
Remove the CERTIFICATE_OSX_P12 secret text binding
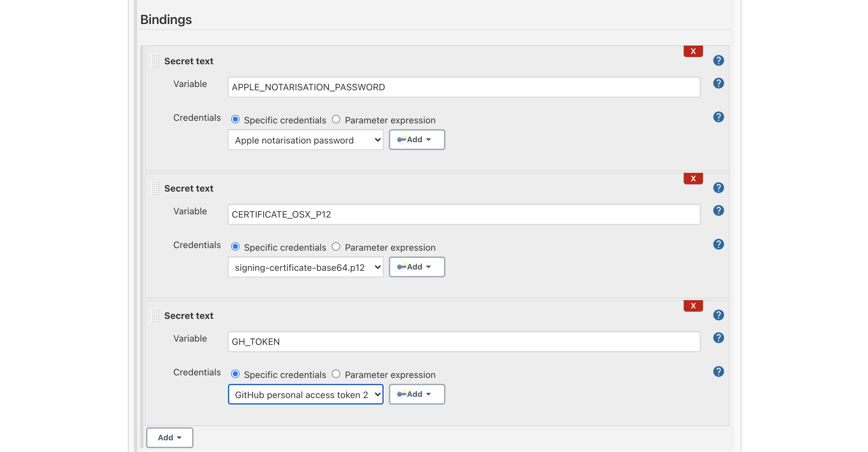tap(693, 178)
